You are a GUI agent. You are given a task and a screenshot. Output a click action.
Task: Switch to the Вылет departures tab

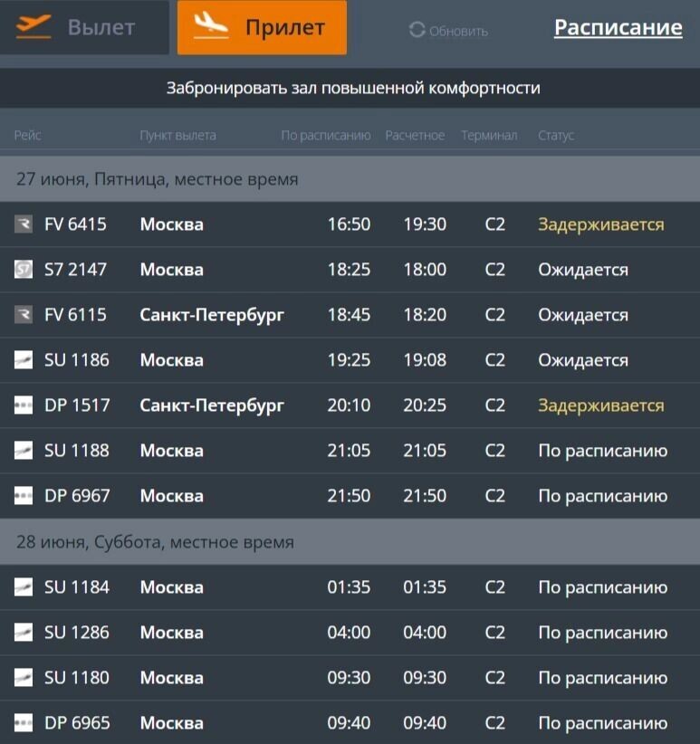click(x=86, y=27)
